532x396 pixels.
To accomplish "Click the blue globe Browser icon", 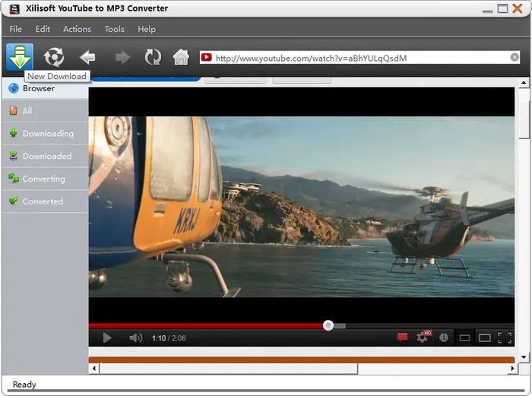I will click(x=14, y=88).
